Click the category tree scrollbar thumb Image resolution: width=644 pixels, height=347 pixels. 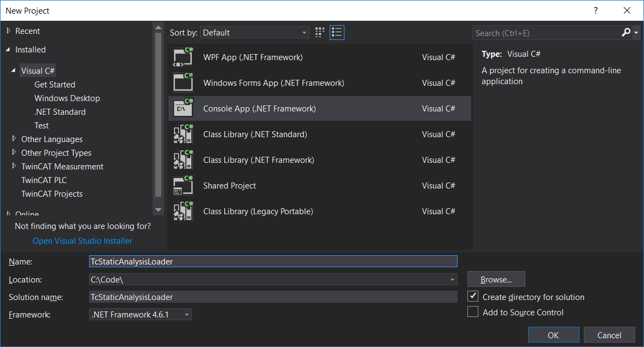(158, 115)
